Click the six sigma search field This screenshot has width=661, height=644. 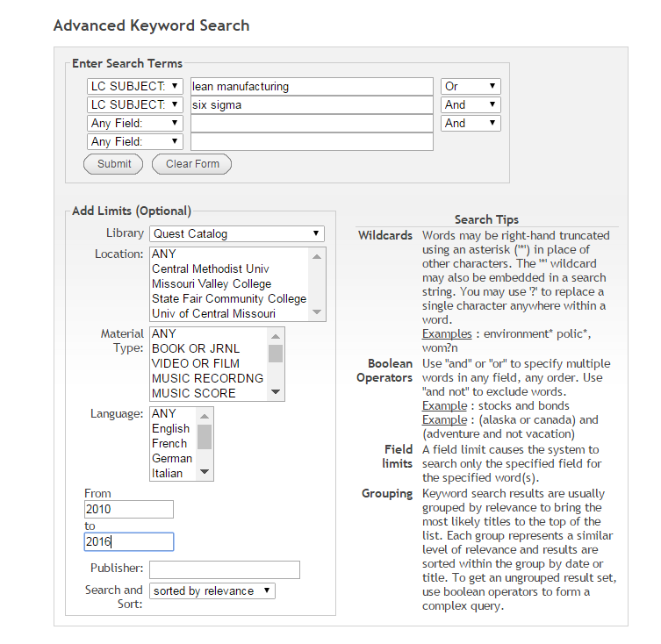(312, 105)
